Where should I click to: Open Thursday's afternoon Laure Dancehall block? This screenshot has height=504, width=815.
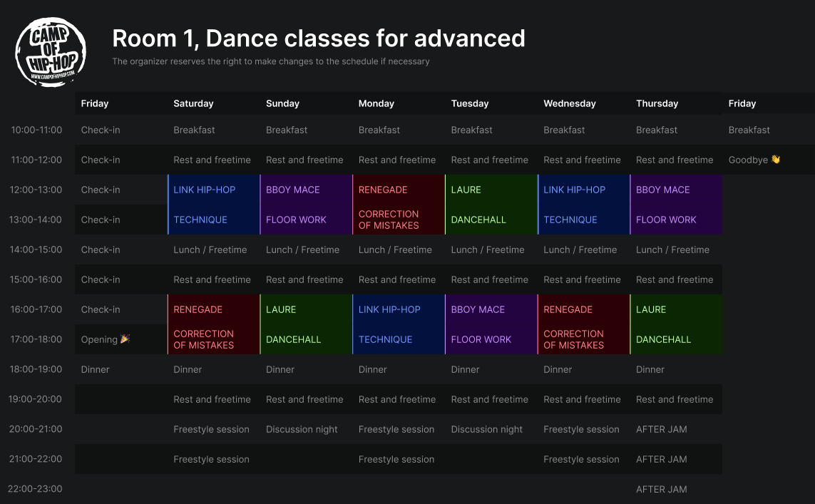[x=676, y=324]
